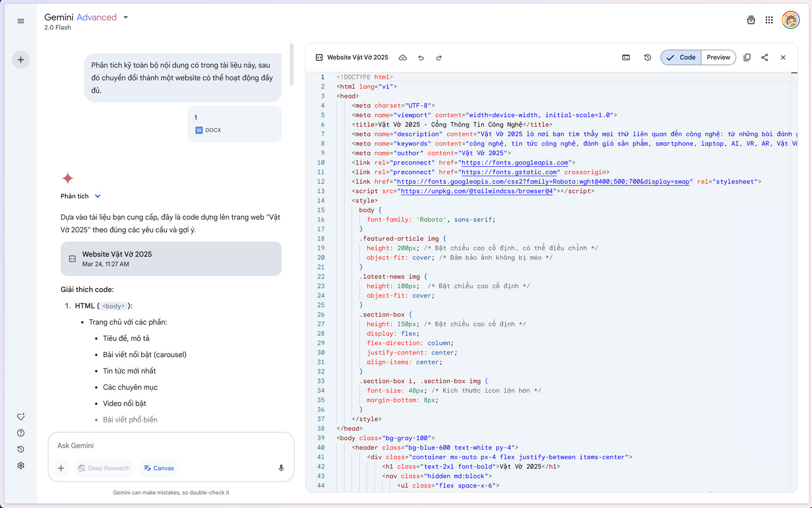Switch canvas to Preview view
The width and height of the screenshot is (812, 508).
(x=719, y=57)
